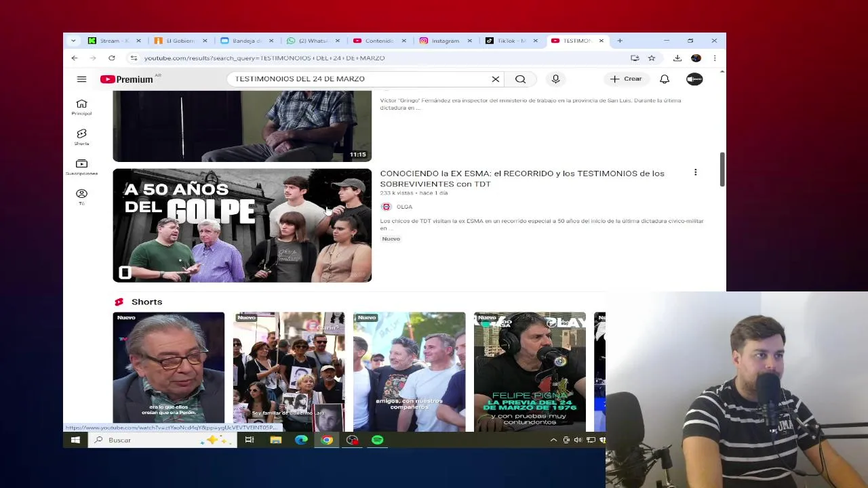Show hidden system tray icons
Screen dimensions: 868x488
point(553,441)
